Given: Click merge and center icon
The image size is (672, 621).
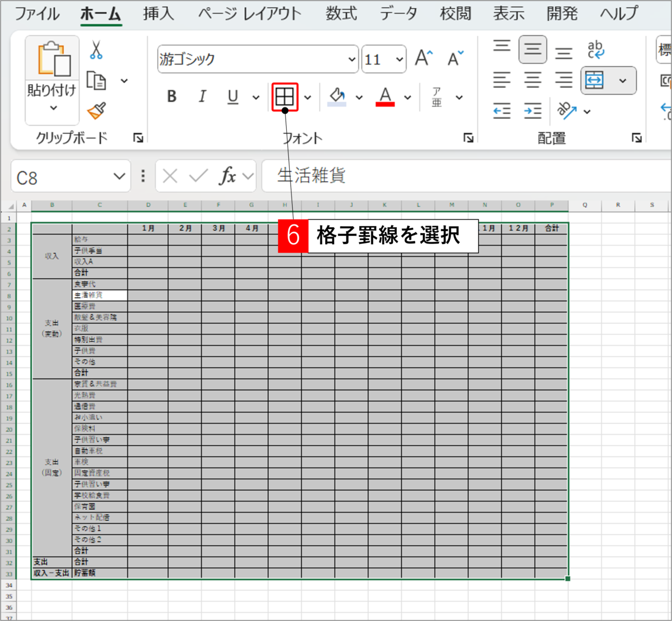Looking at the screenshot, I should tap(595, 80).
